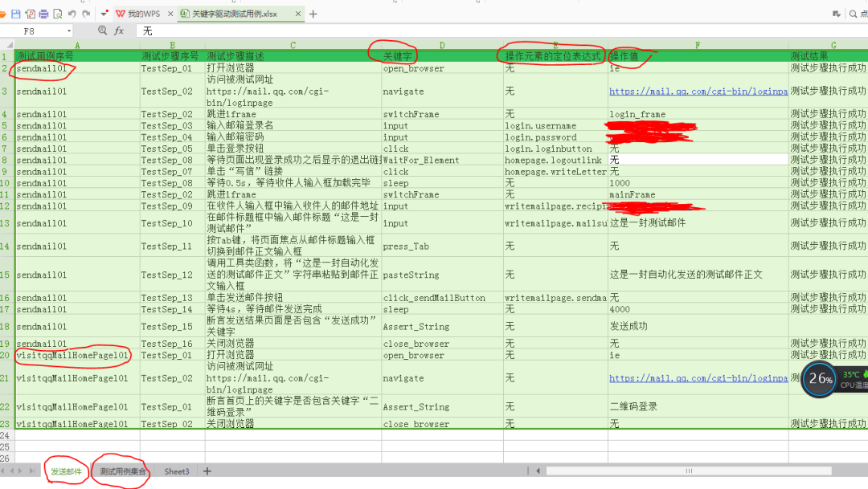The height and width of the screenshot is (489, 868).
Task: Open Print Preview icon
Action: click(58, 14)
